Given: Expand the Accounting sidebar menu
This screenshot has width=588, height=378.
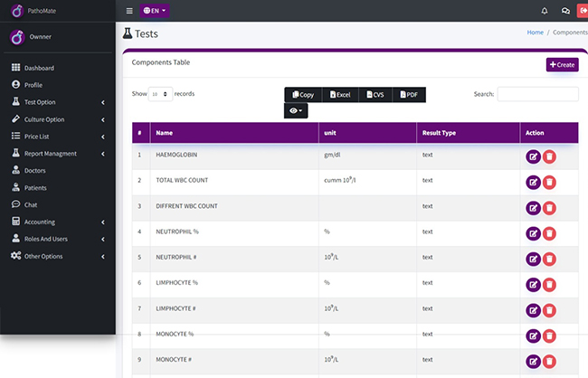Looking at the screenshot, I should click(58, 222).
